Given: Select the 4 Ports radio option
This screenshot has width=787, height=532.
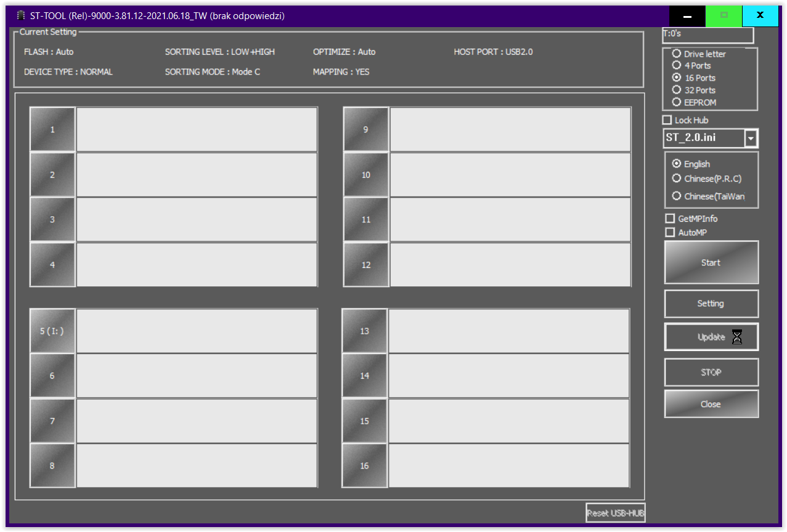Looking at the screenshot, I should coord(677,65).
